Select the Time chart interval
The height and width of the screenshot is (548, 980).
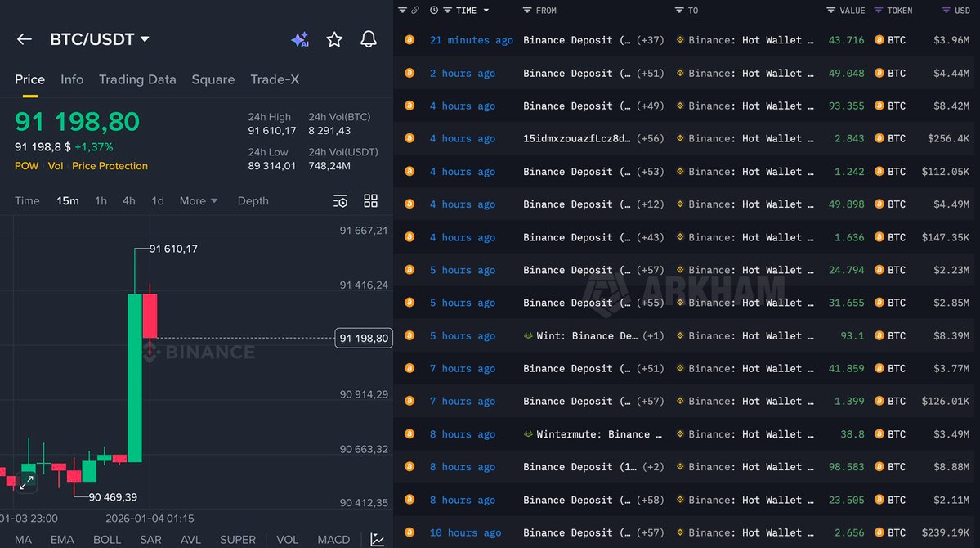point(27,201)
